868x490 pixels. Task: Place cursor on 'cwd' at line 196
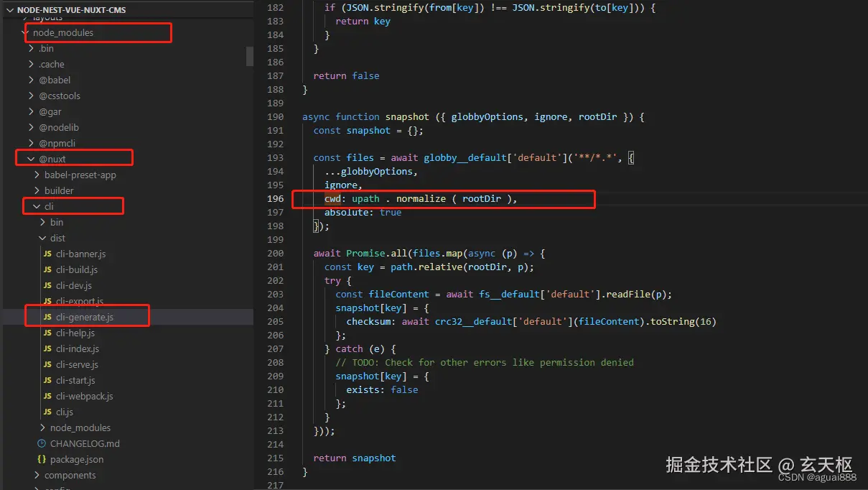pyautogui.click(x=332, y=199)
